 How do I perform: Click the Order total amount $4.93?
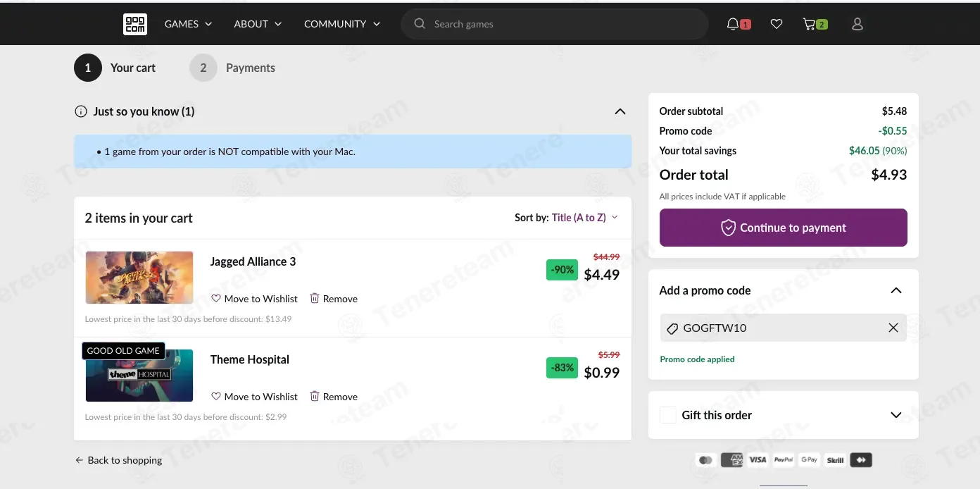point(889,175)
